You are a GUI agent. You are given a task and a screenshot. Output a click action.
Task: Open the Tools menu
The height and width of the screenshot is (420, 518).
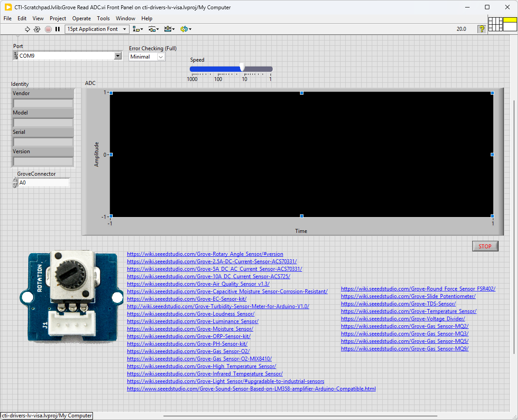103,18
